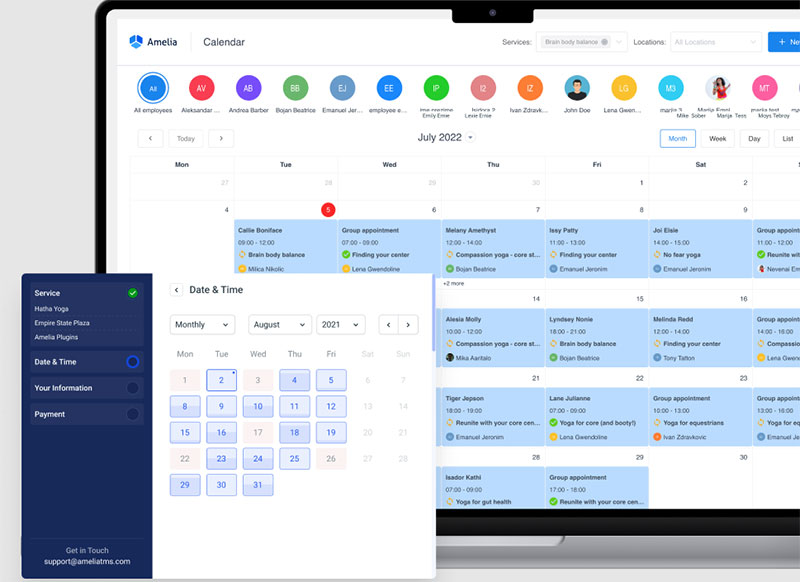Open Callie Boniface appointment on July 5

(286, 249)
